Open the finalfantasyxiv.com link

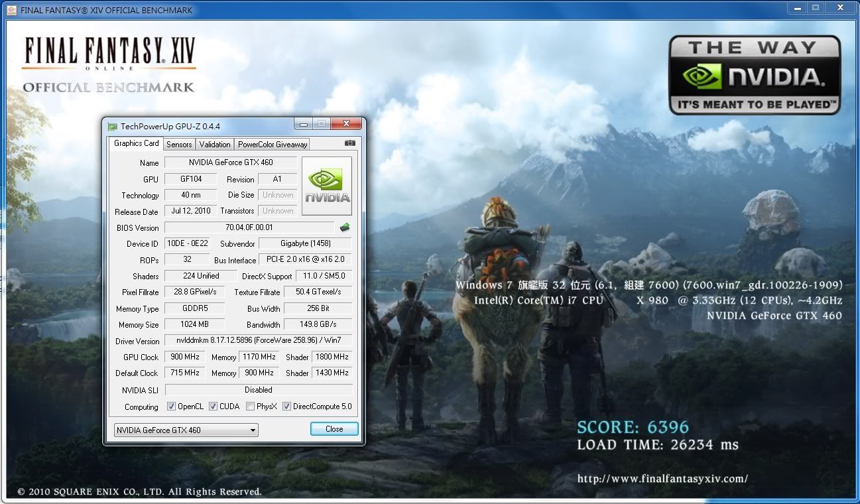pos(662,478)
